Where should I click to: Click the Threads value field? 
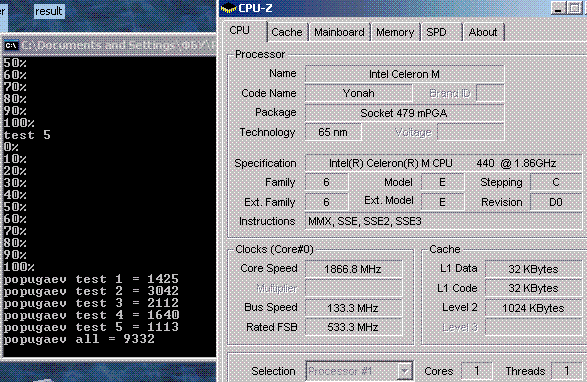[x=567, y=371]
